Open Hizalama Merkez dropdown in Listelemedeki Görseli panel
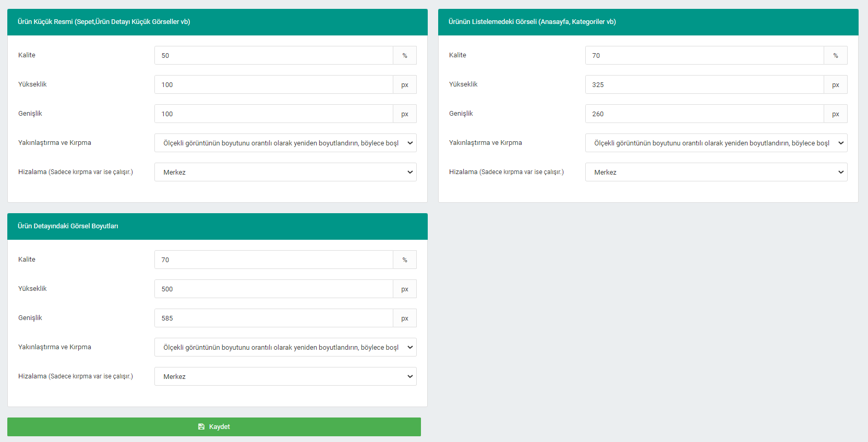Image resolution: width=868 pixels, height=442 pixels. [x=716, y=172]
